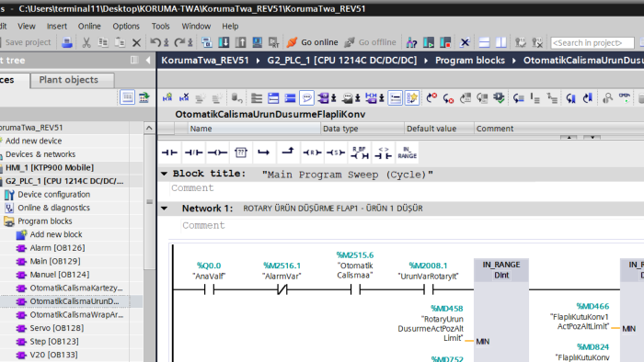Split editor space vertically icon
The image size is (644, 362).
(501, 42)
